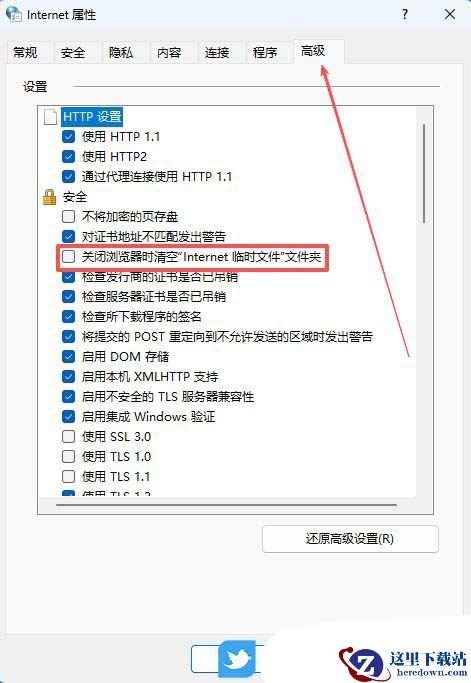
Task: Select the HTTP 设置 tree heading
Action: [92, 117]
